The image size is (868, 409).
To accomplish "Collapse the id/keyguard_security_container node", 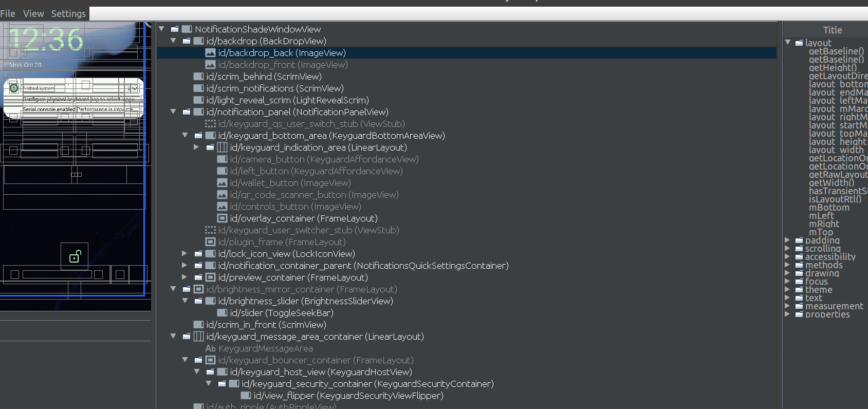I will pos(209,383).
